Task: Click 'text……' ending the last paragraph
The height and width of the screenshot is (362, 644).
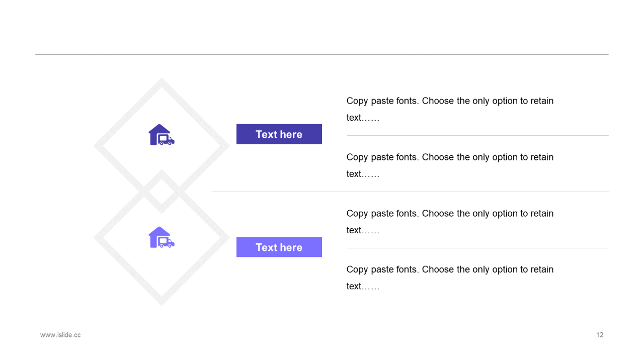Action: click(363, 286)
